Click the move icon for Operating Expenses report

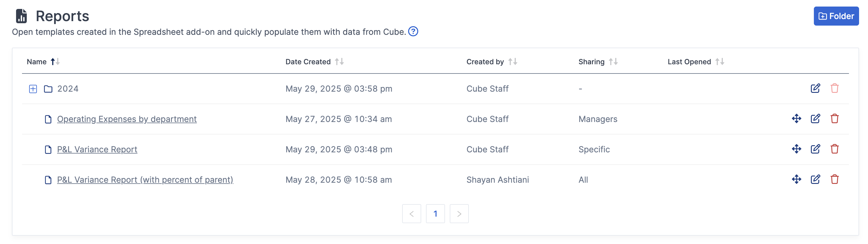[x=796, y=119]
